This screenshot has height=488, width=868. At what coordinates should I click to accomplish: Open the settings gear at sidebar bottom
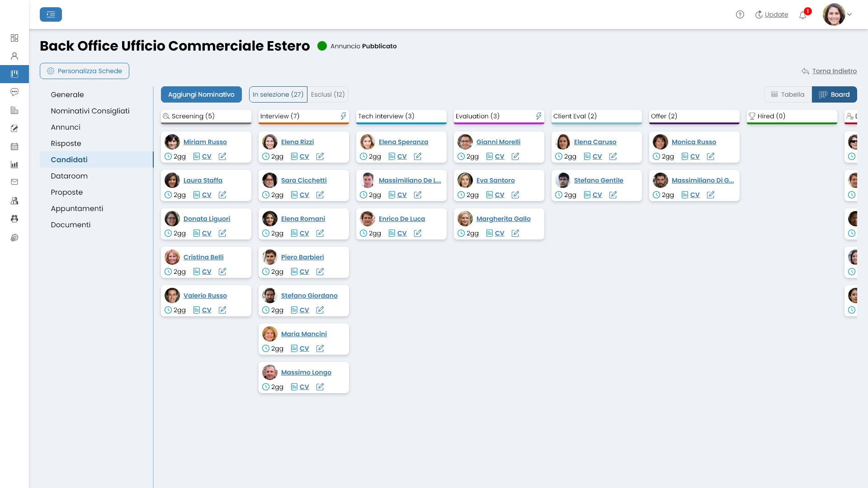point(14,238)
